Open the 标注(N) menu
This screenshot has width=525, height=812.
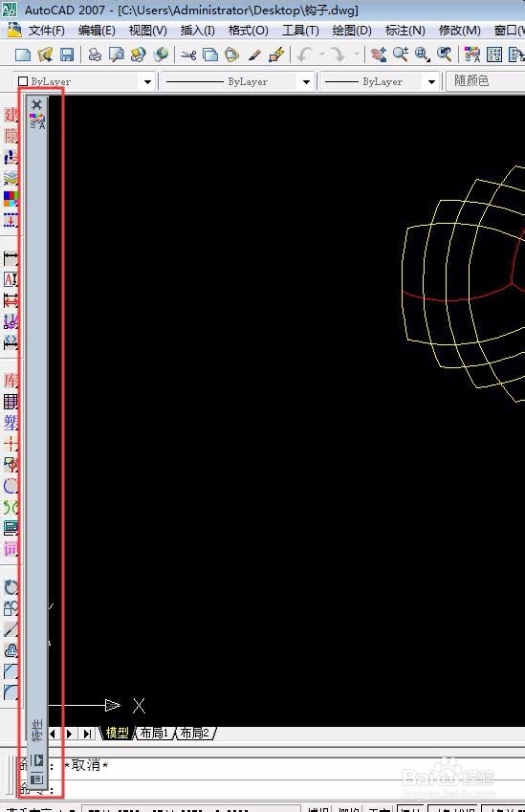405,31
